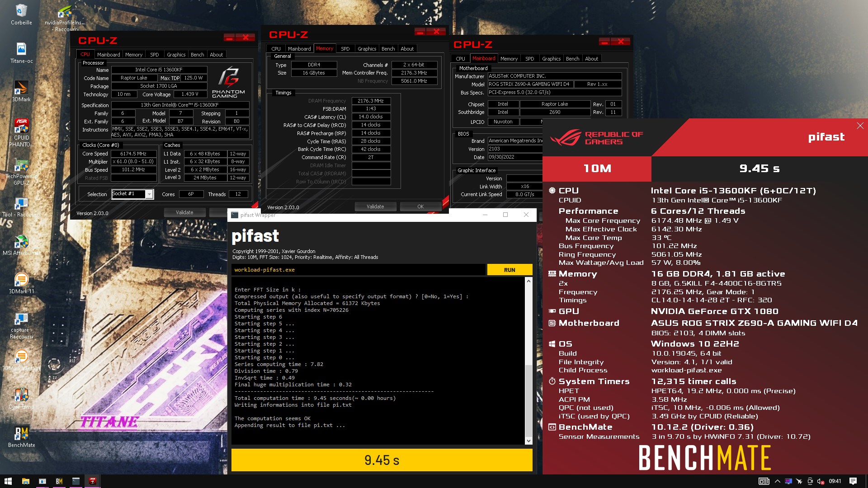Select About tab in middle CPU-Z window
868x488 pixels.
point(407,49)
